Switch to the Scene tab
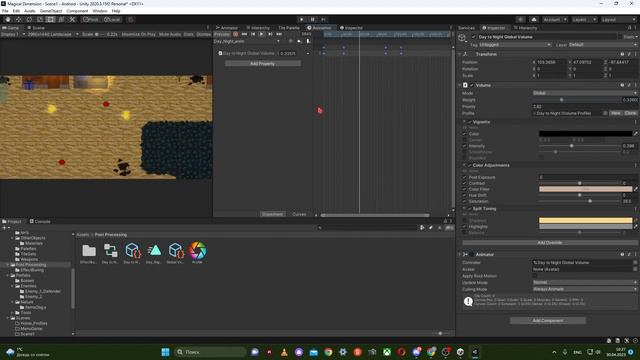 click(36, 28)
